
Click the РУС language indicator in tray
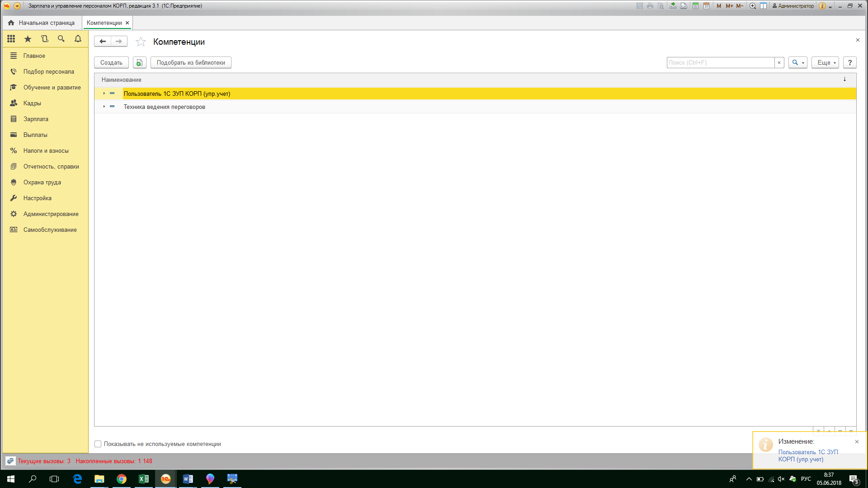[x=806, y=479]
